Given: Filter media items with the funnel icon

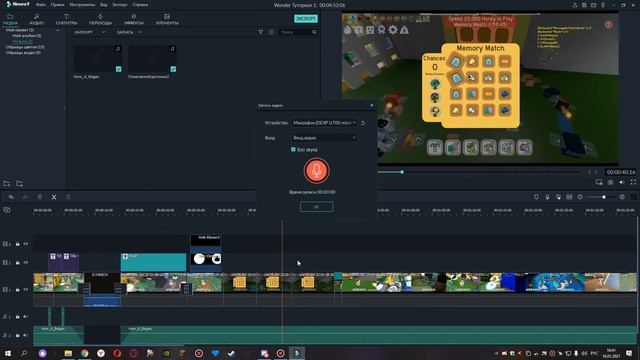Looking at the screenshot, I should coord(261,32).
